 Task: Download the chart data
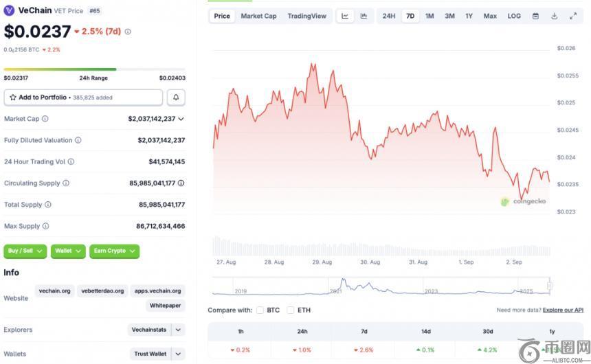(x=554, y=16)
